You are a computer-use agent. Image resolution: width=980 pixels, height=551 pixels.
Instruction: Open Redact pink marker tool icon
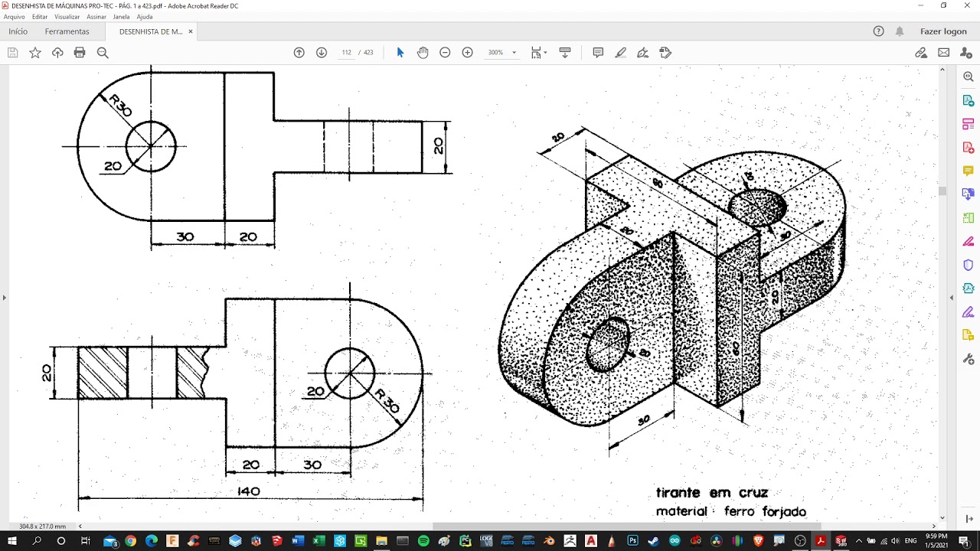(x=969, y=241)
